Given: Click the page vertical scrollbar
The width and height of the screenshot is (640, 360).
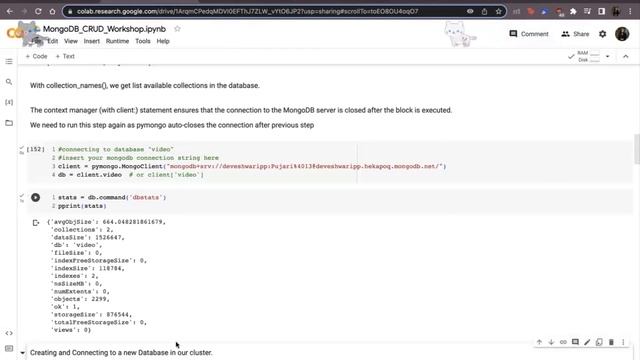Looking at the screenshot, I should pyautogui.click(x=637, y=149).
